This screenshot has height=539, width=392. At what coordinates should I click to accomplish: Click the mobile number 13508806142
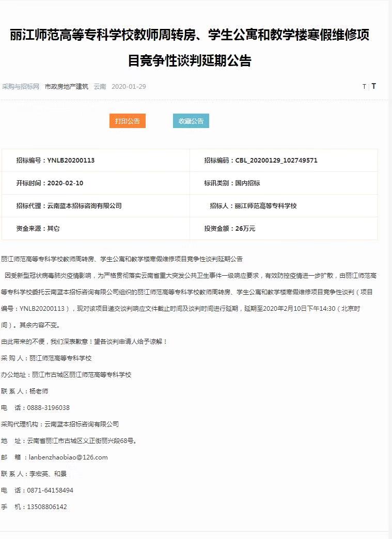[47, 507]
